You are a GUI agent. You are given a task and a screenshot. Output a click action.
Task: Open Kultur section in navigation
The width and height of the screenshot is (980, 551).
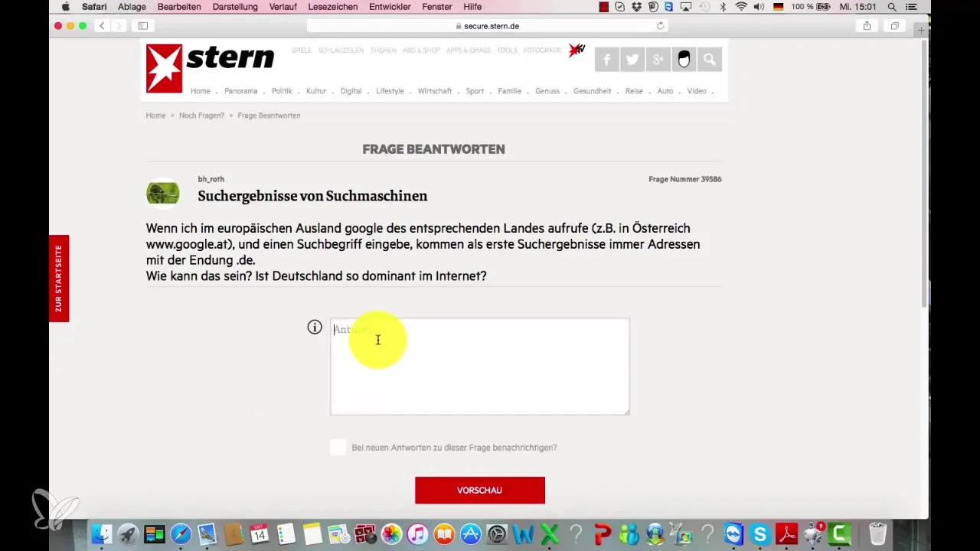316,91
